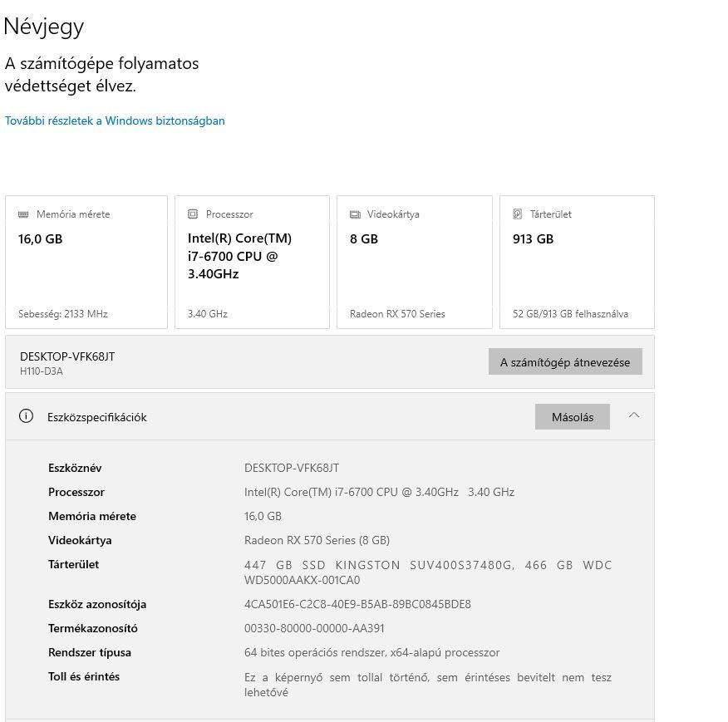This screenshot has width=728, height=722.
Task: Click Radeon RX 570 Series text in Videokártya card
Action: [x=397, y=314]
